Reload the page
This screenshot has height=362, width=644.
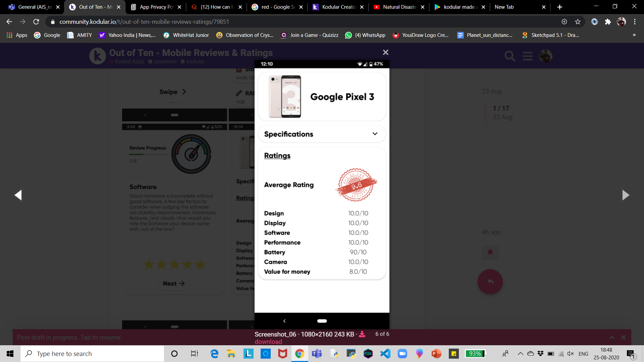pyautogui.click(x=36, y=22)
